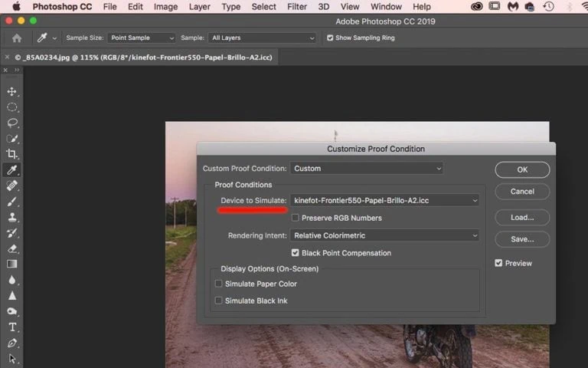The height and width of the screenshot is (368, 588).
Task: Uncheck Black Point Compensation
Action: [x=296, y=253]
